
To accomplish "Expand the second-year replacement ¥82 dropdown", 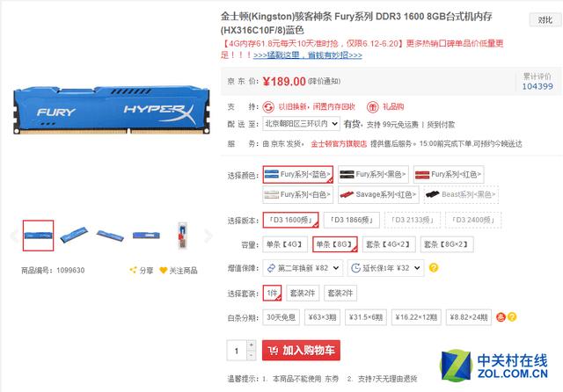I will [x=303, y=268].
